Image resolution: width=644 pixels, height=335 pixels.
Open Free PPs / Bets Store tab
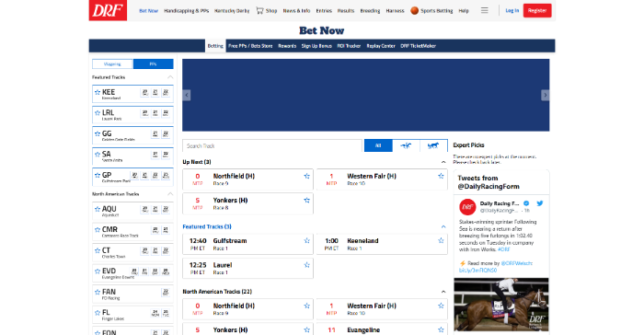point(250,46)
